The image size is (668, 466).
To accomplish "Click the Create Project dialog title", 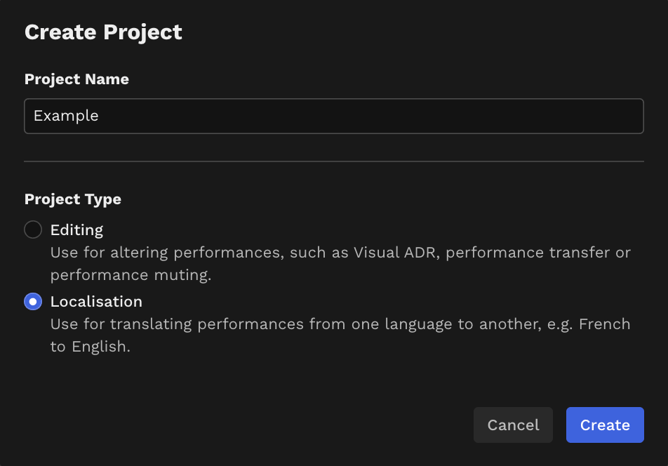I will click(103, 32).
